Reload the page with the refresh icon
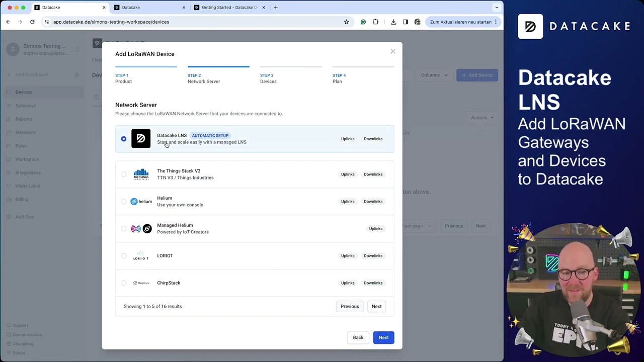The width and height of the screenshot is (644, 362). point(32,22)
